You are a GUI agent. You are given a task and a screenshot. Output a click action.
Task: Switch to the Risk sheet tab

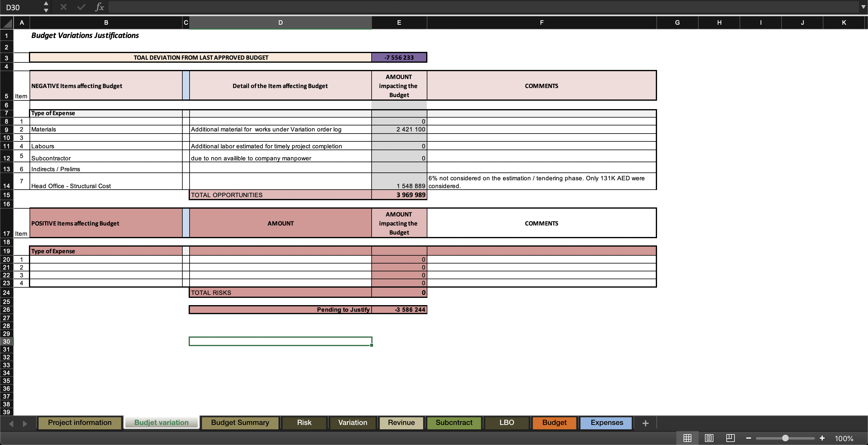[x=304, y=423]
